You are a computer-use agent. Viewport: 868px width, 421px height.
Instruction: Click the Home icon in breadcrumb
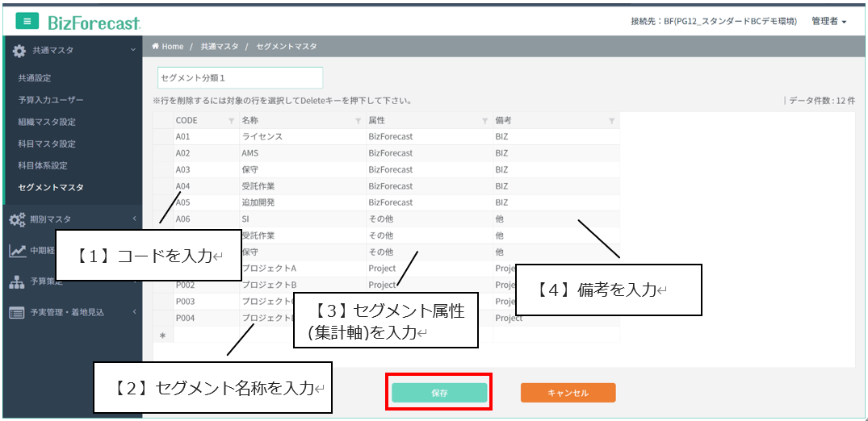(155, 47)
